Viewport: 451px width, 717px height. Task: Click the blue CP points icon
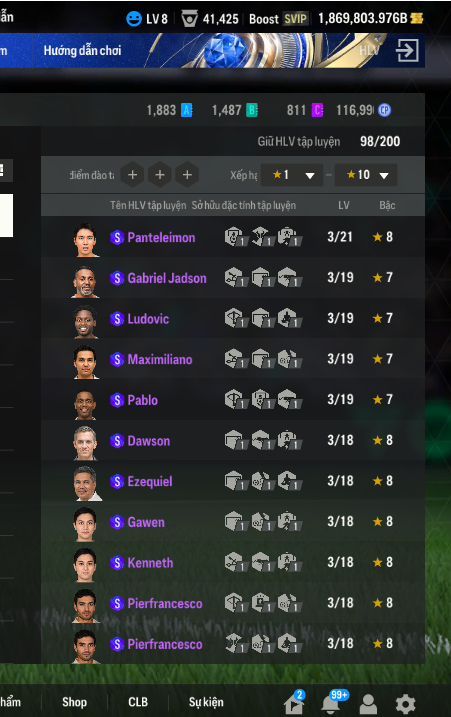(385, 110)
